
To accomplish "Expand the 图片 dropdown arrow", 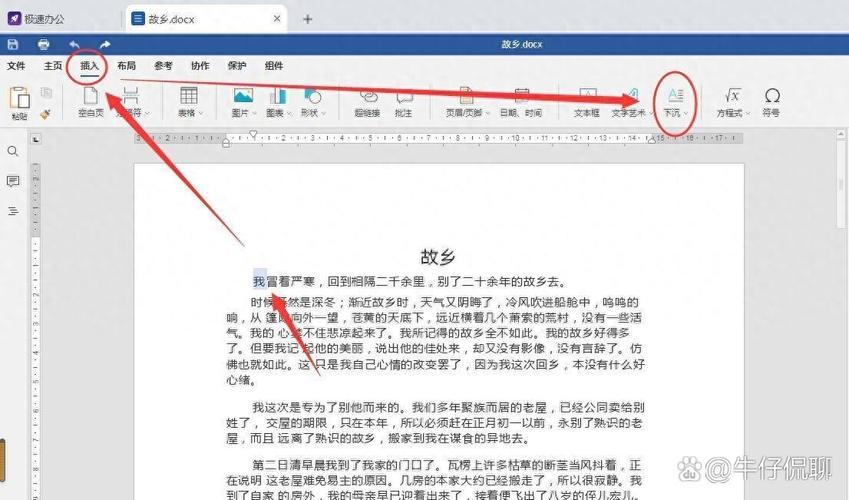I will click(x=254, y=113).
